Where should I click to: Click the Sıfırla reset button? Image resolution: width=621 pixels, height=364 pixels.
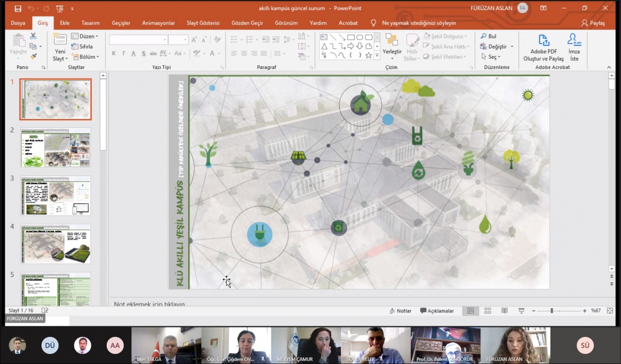pos(82,46)
